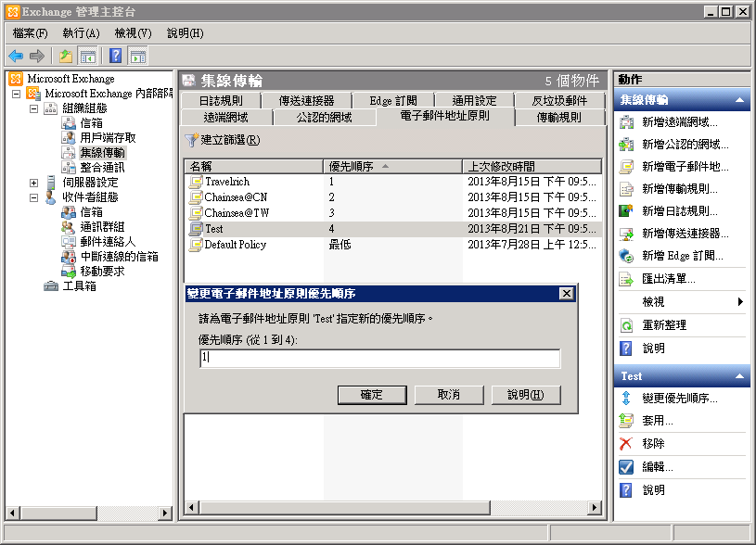Image resolution: width=756 pixels, height=545 pixels.
Task: Open the 檔案(F) menu
Action: [30, 33]
